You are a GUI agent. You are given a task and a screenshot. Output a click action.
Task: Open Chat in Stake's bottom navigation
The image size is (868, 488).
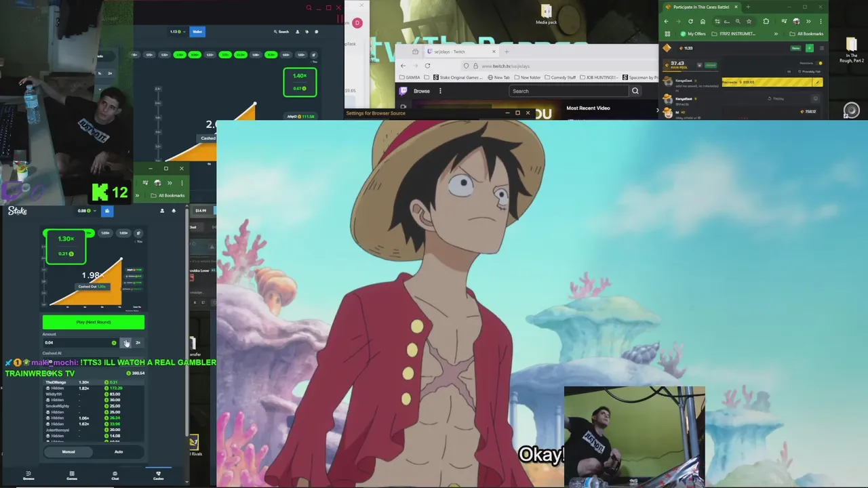[x=115, y=475]
